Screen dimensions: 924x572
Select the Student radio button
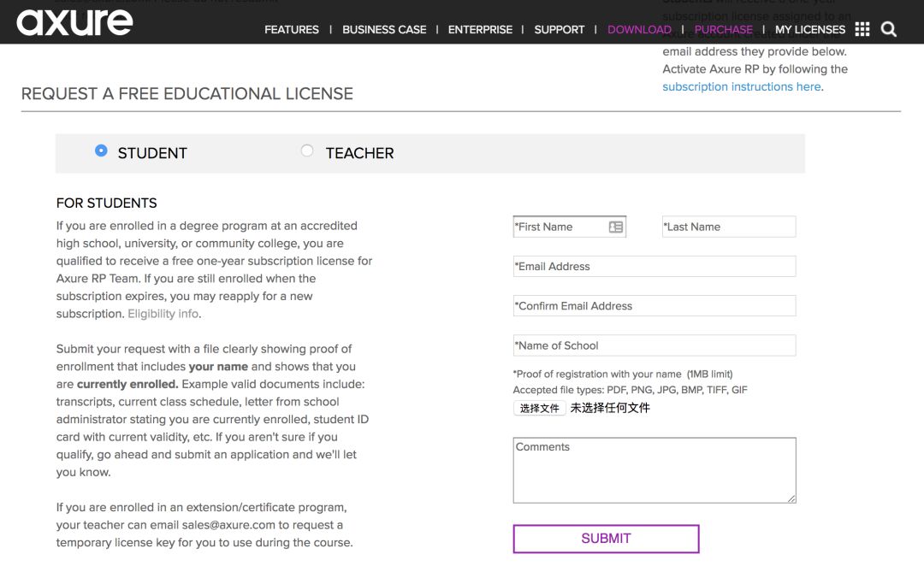point(101,150)
